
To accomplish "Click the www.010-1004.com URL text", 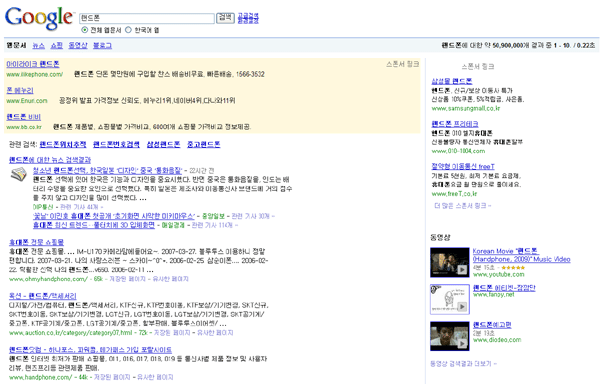I will pos(458,151).
